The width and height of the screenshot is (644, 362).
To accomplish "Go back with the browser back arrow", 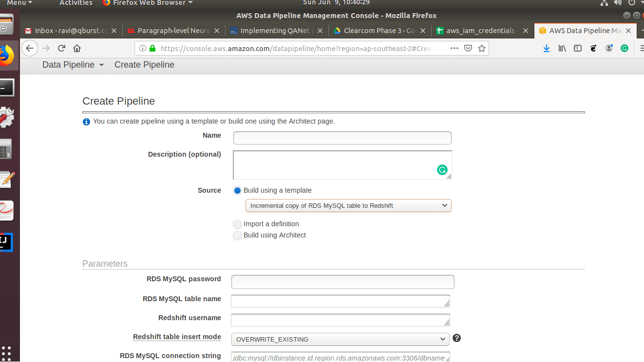I will [x=30, y=48].
